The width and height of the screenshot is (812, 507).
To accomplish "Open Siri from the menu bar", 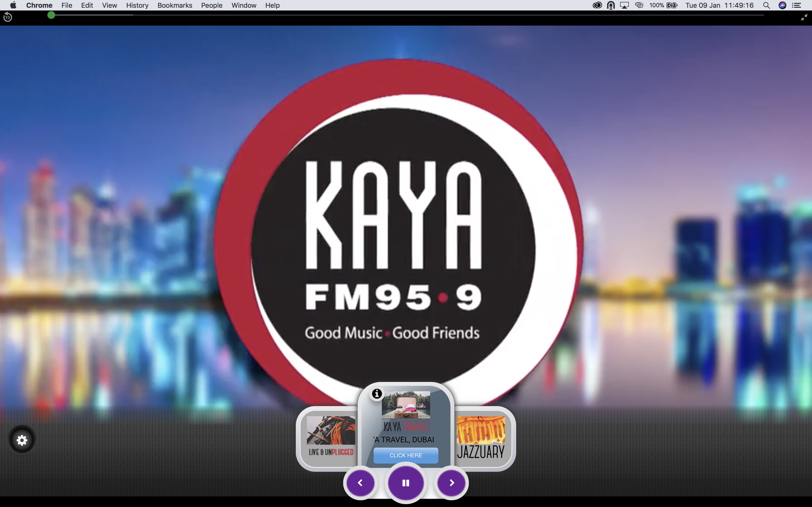I will pyautogui.click(x=783, y=5).
